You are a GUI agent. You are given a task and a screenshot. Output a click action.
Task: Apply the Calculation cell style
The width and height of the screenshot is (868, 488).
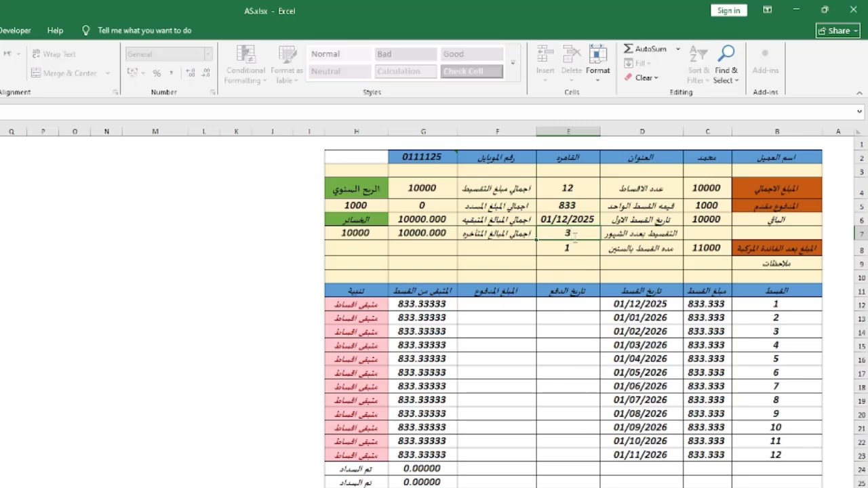click(x=405, y=71)
